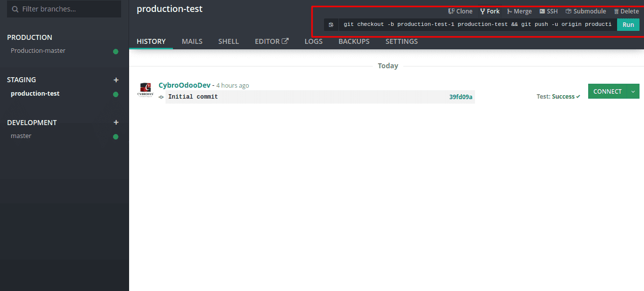Show the SSH command
Screen dimensions: 644x291
click(548, 11)
